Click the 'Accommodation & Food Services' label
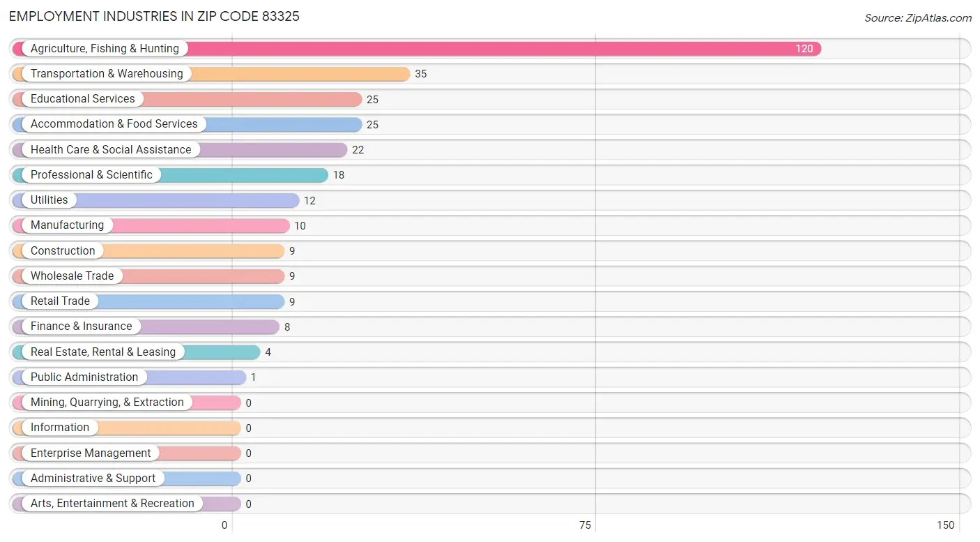The width and height of the screenshot is (980, 542). [x=114, y=123]
